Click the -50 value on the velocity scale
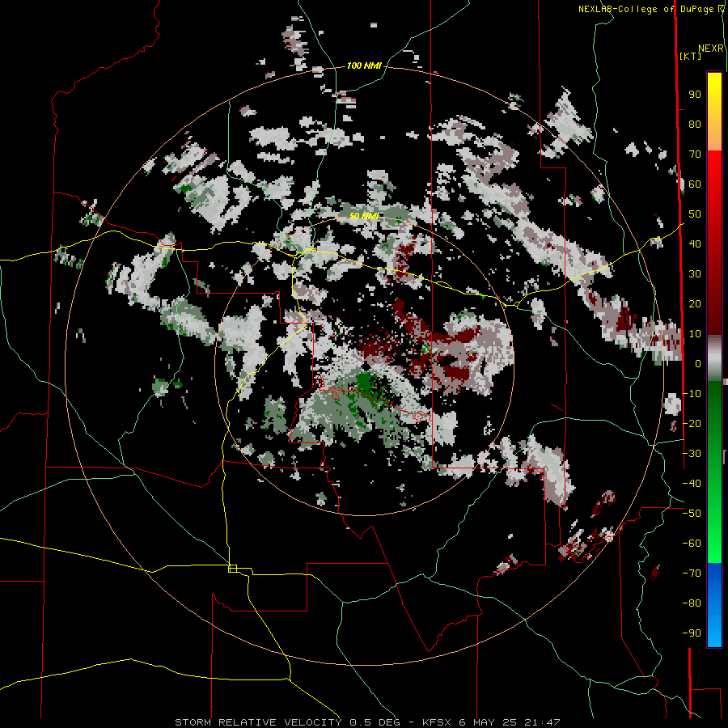This screenshot has width=728, height=728. (x=692, y=514)
